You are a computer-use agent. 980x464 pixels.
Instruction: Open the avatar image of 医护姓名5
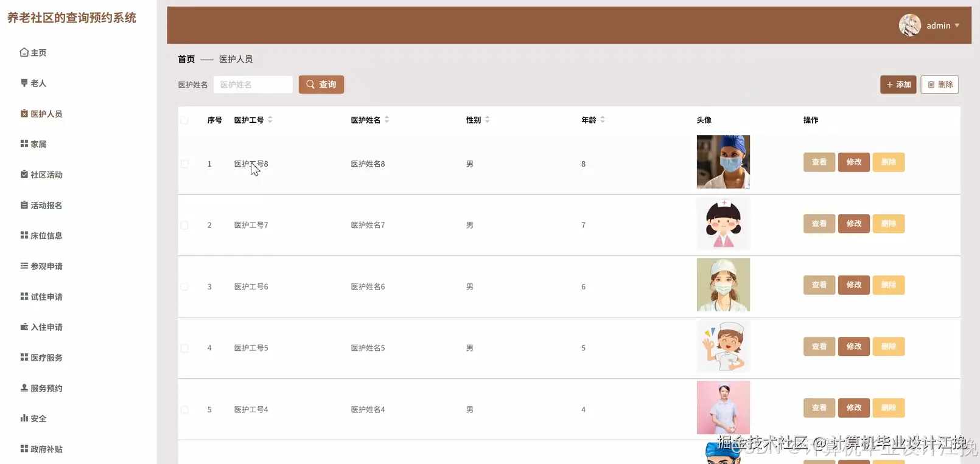pos(723,346)
